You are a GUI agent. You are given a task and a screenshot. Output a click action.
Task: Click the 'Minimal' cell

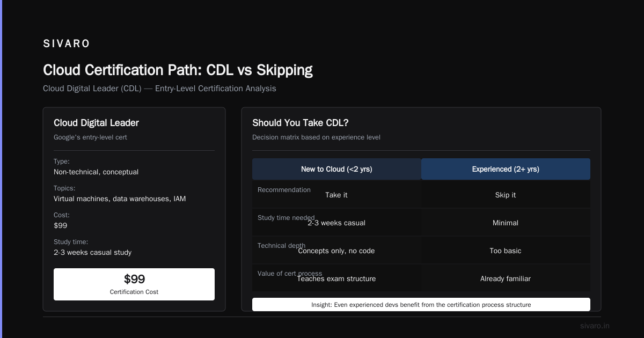pos(506,223)
